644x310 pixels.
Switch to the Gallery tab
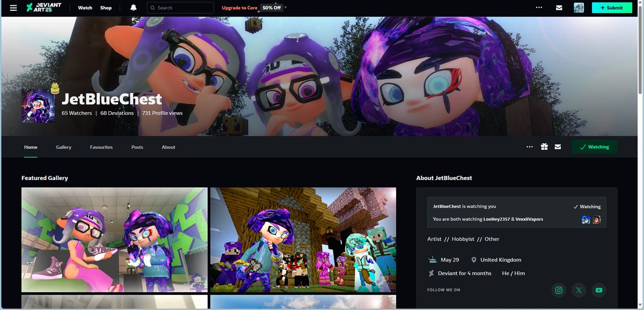pos(63,147)
